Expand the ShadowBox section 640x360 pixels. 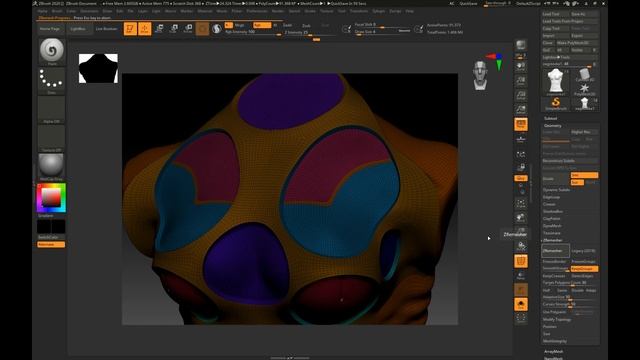coord(553,211)
